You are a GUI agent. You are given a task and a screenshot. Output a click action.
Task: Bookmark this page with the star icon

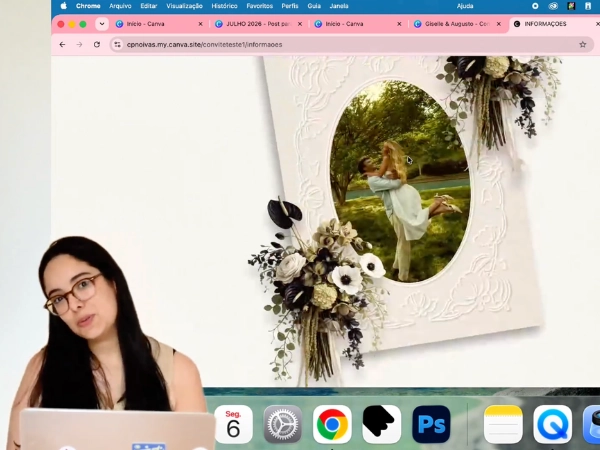pyautogui.click(x=582, y=45)
